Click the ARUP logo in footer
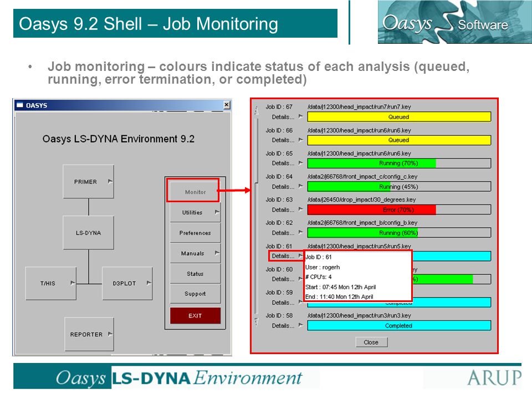The image size is (532, 399). tap(494, 377)
